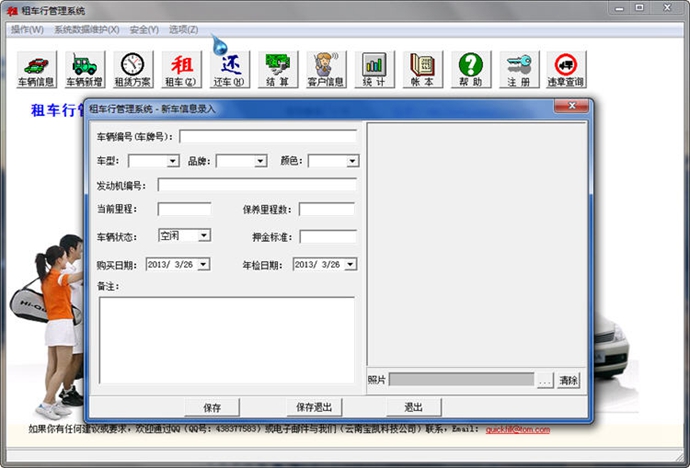The height and width of the screenshot is (468, 690).
Task: Click the 保存 save button
Action: [x=212, y=408]
